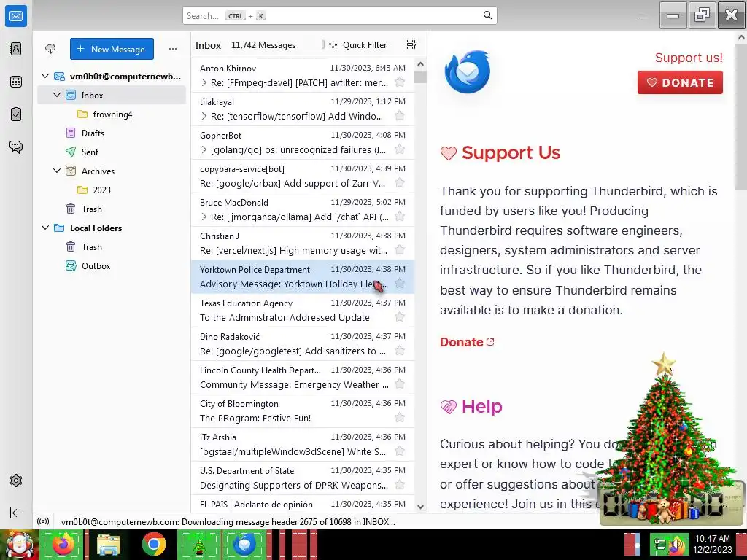The height and width of the screenshot is (560, 747).
Task: Open Firefox from the taskbar
Action: 63,544
